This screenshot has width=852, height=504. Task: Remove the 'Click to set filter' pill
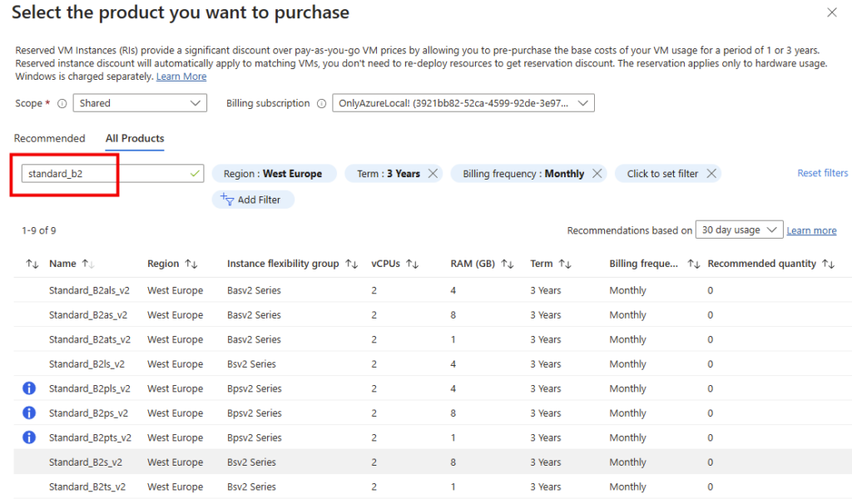click(x=711, y=173)
